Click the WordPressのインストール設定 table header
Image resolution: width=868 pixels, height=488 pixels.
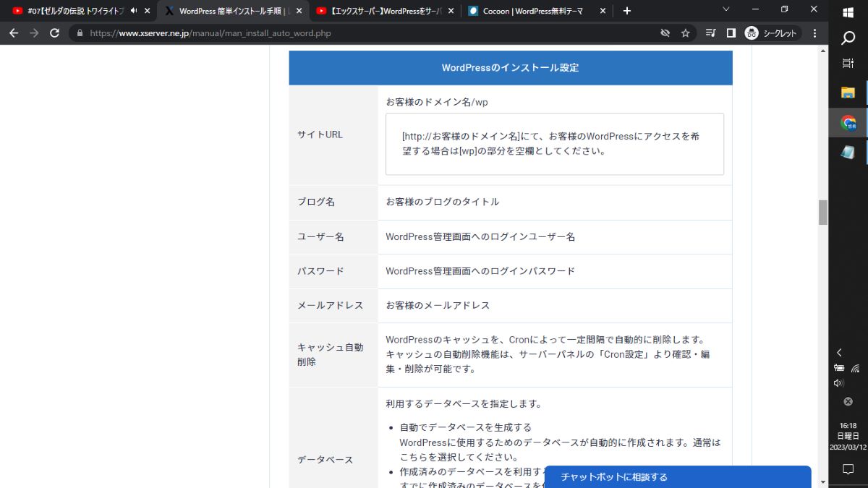[x=511, y=68]
